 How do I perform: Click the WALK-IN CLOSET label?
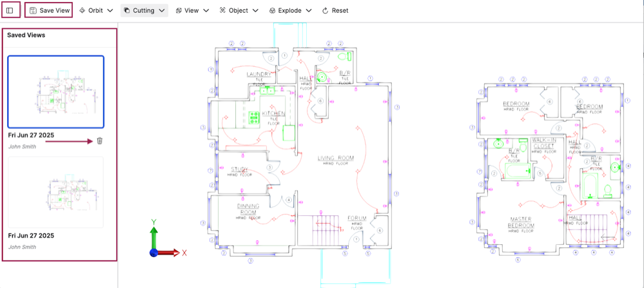[543, 142]
